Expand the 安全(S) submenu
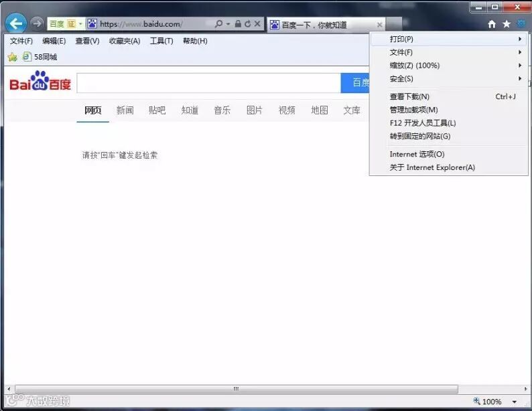The height and width of the screenshot is (411, 532). tap(448, 78)
